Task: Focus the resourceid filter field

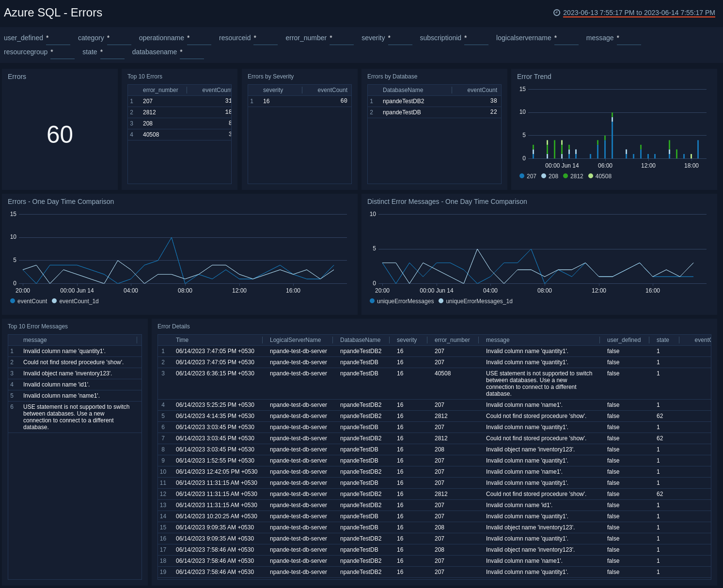Action: point(266,38)
